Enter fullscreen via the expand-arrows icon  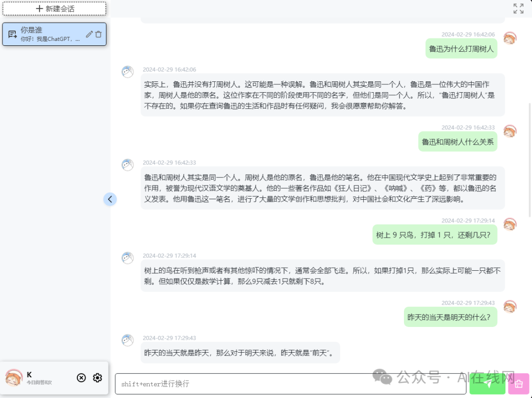pyautogui.click(x=518, y=8)
